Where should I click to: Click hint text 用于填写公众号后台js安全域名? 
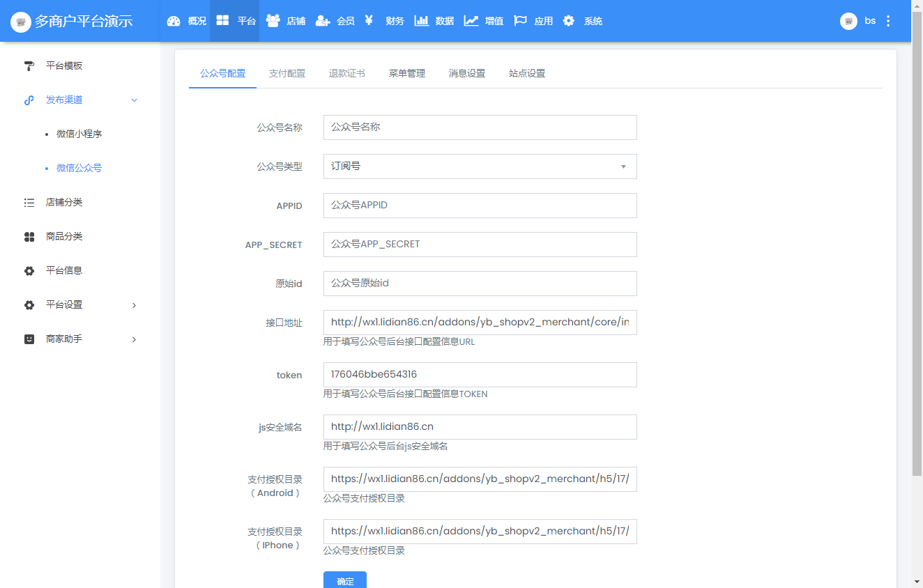(x=386, y=447)
